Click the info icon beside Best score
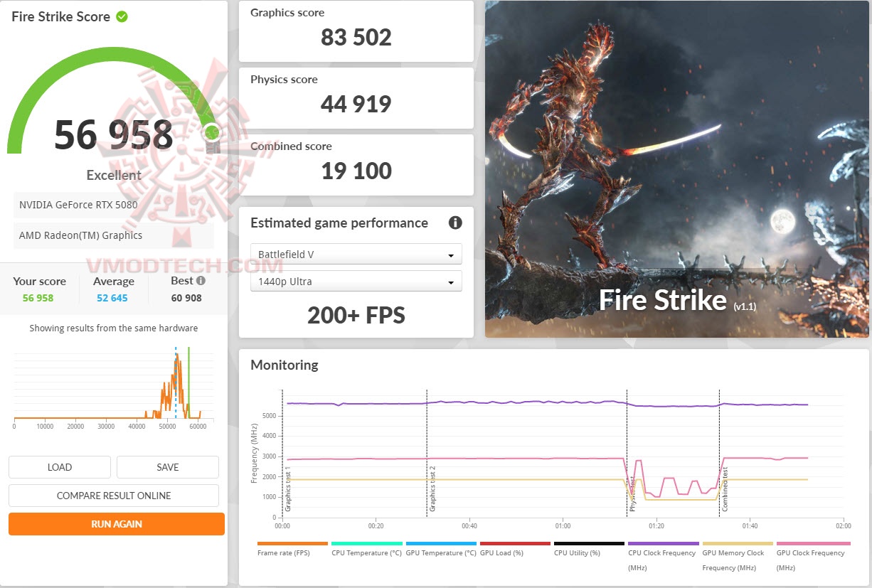This screenshot has width=872, height=588. (x=201, y=281)
